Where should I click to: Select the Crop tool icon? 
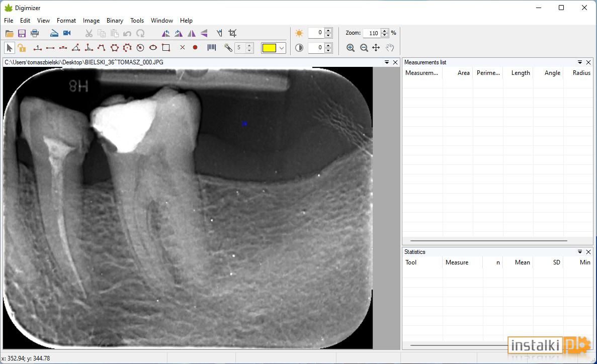[x=232, y=33]
